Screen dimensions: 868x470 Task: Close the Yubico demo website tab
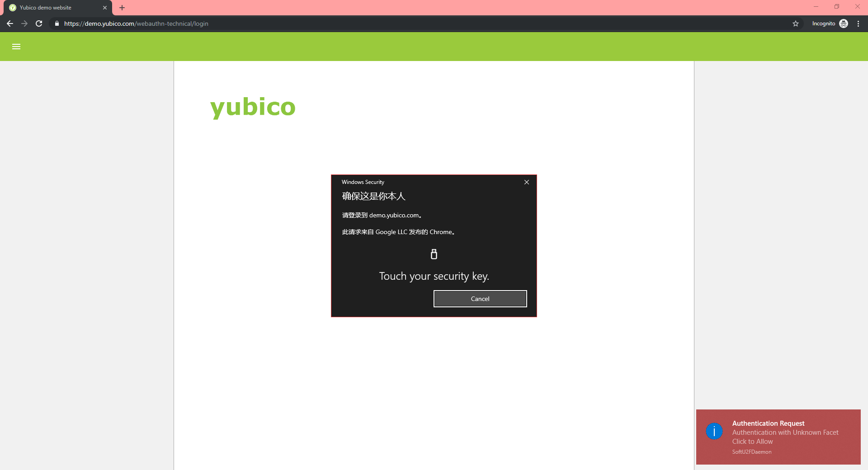[x=105, y=8]
